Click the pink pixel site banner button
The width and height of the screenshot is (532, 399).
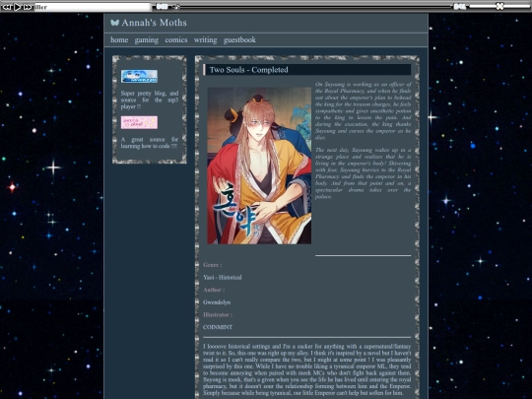pos(139,122)
